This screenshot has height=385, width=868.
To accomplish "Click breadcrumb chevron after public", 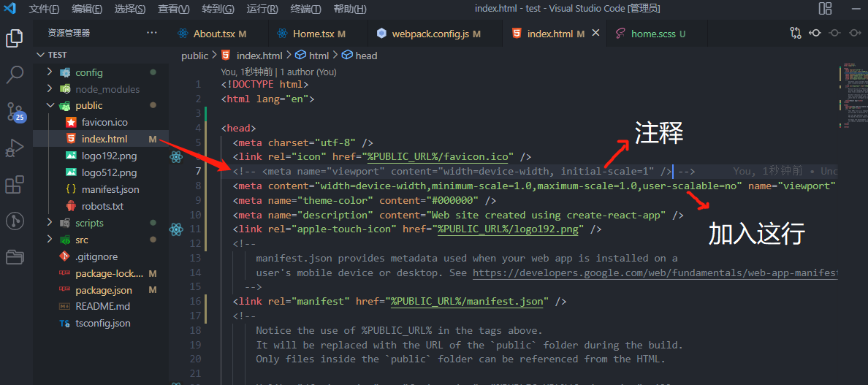I will coord(214,56).
